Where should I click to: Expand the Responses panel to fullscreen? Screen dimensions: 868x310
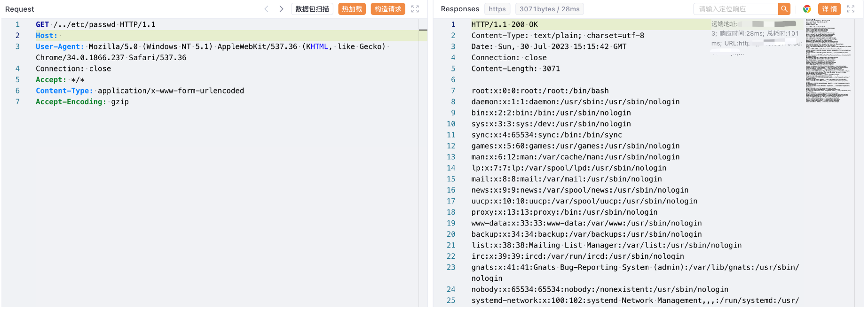pos(850,9)
